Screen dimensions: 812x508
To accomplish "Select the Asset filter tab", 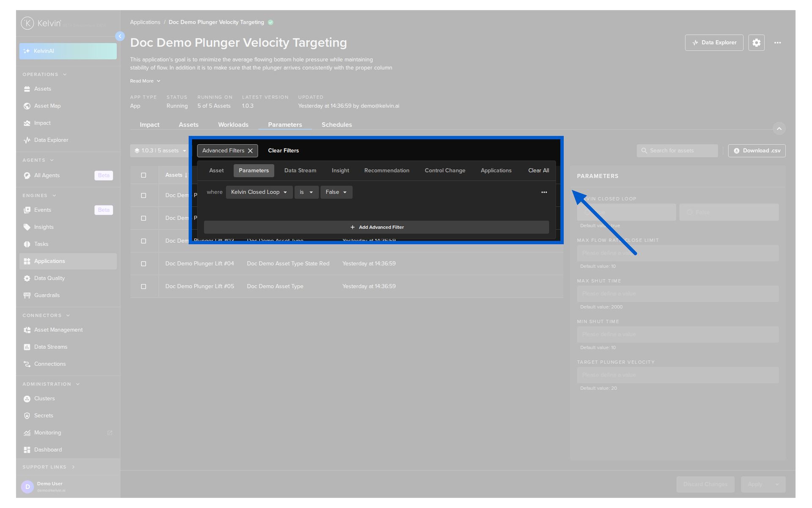I will tap(217, 171).
